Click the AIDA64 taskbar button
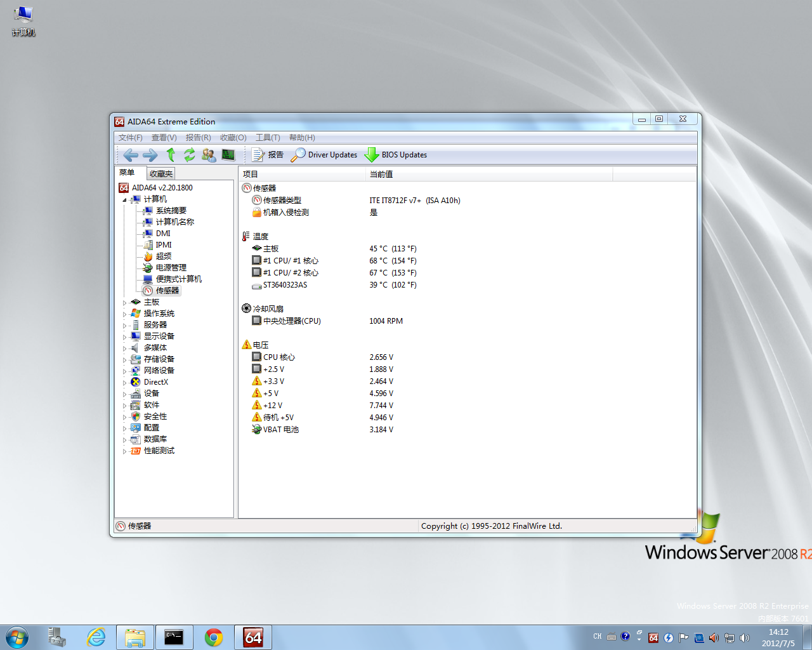812x650 pixels. pos(253,637)
